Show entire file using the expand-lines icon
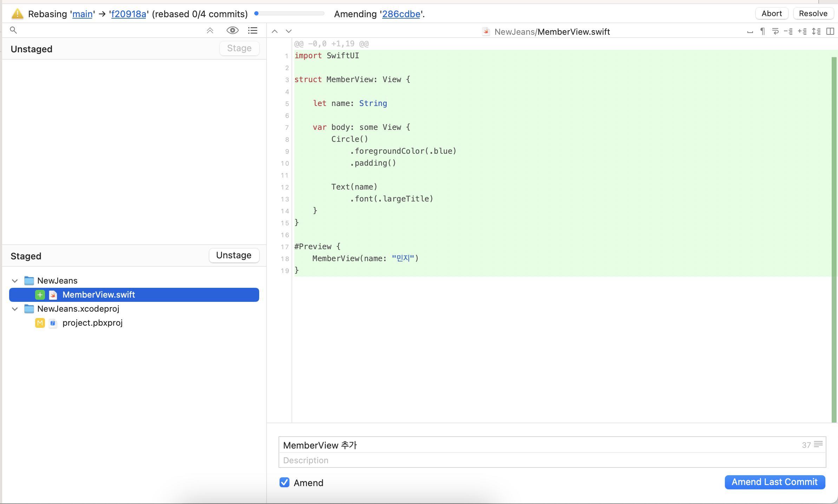 tap(816, 32)
